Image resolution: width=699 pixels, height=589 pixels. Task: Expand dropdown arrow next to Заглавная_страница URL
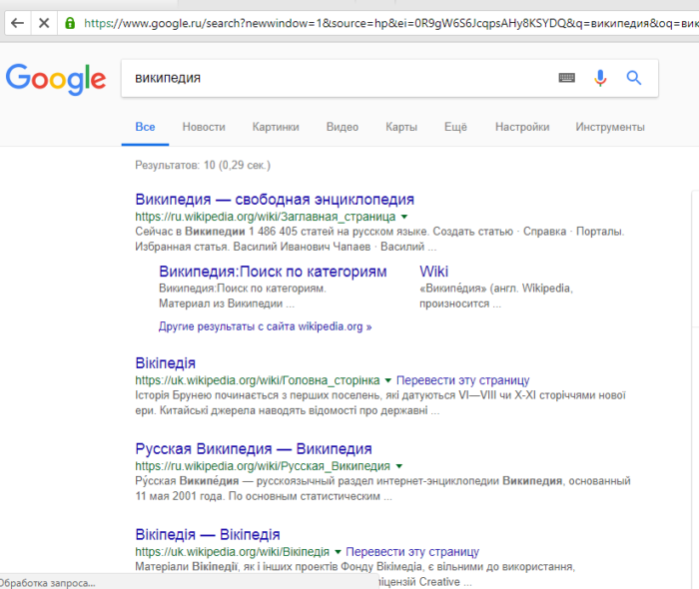coord(404,217)
